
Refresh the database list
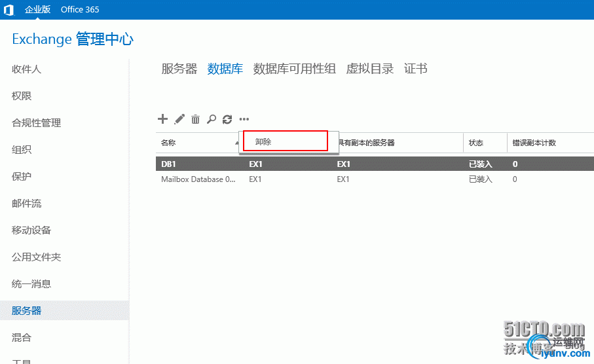pos(227,119)
